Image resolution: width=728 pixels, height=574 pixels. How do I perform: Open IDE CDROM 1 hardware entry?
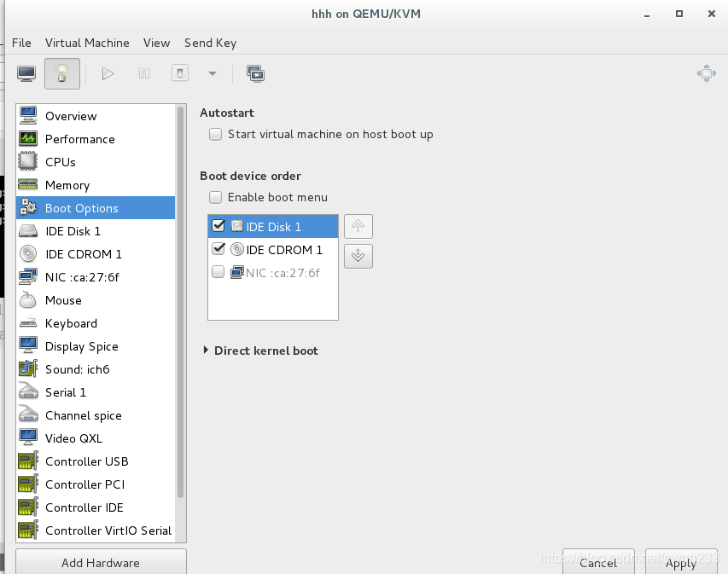96,254
